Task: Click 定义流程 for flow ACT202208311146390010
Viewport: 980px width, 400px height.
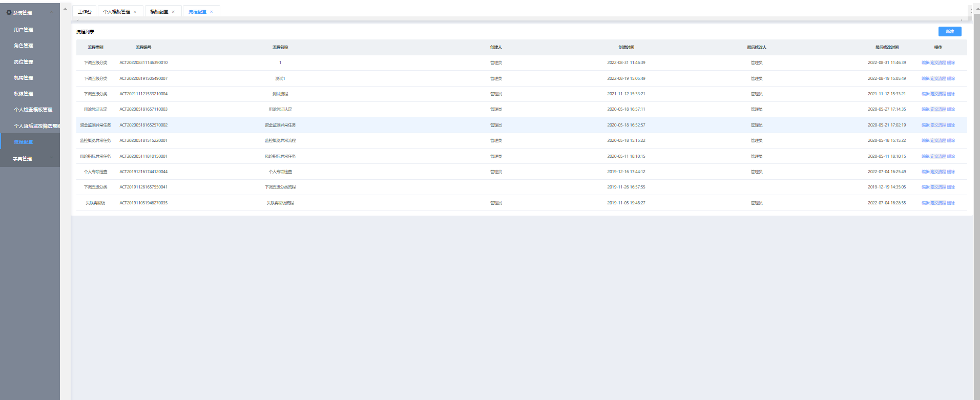Action: coord(938,63)
